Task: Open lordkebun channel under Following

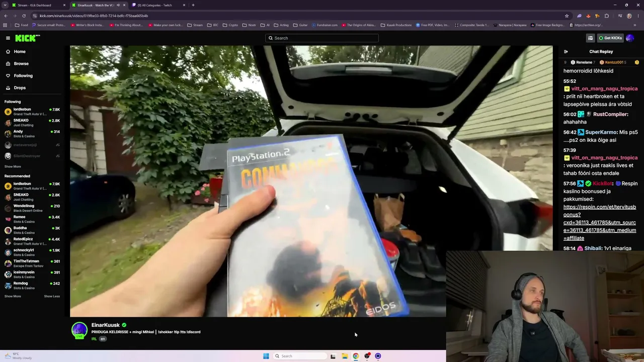Action: [32, 112]
